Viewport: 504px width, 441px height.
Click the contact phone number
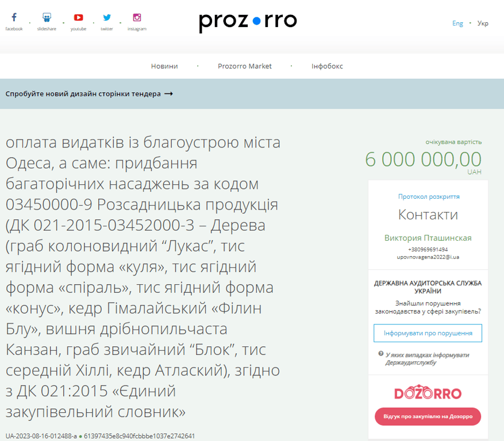pyautogui.click(x=427, y=250)
